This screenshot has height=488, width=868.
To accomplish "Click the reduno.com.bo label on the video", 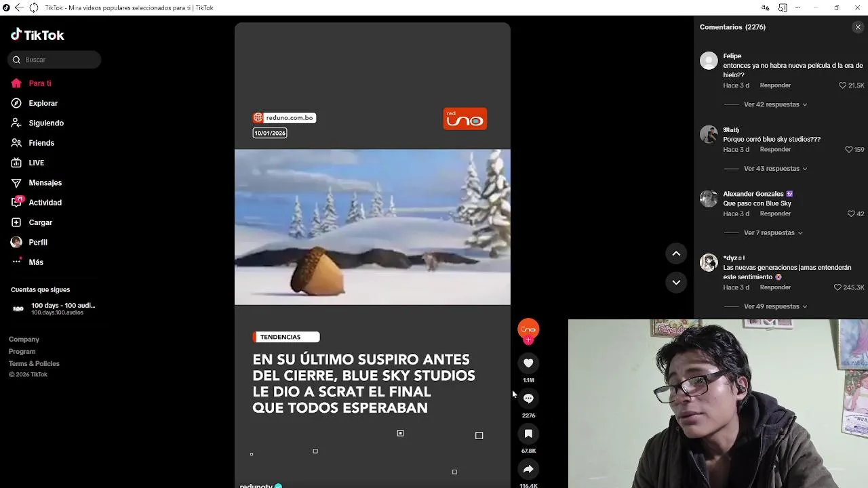I will tap(284, 118).
